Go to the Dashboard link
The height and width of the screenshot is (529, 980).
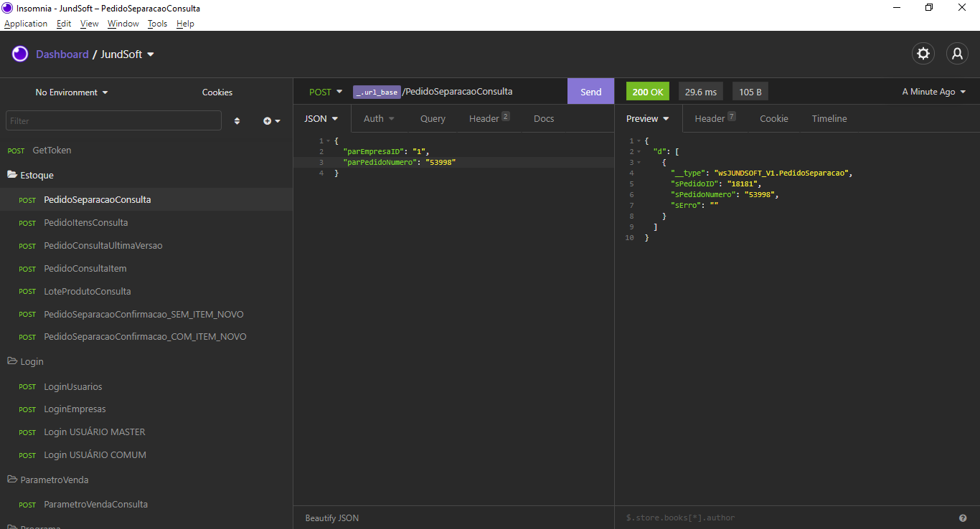click(x=62, y=54)
